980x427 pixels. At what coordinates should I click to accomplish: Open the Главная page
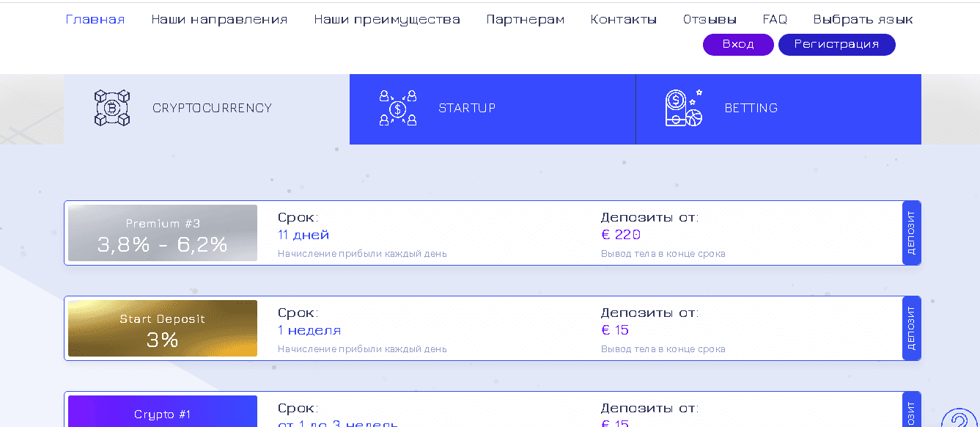(95, 18)
